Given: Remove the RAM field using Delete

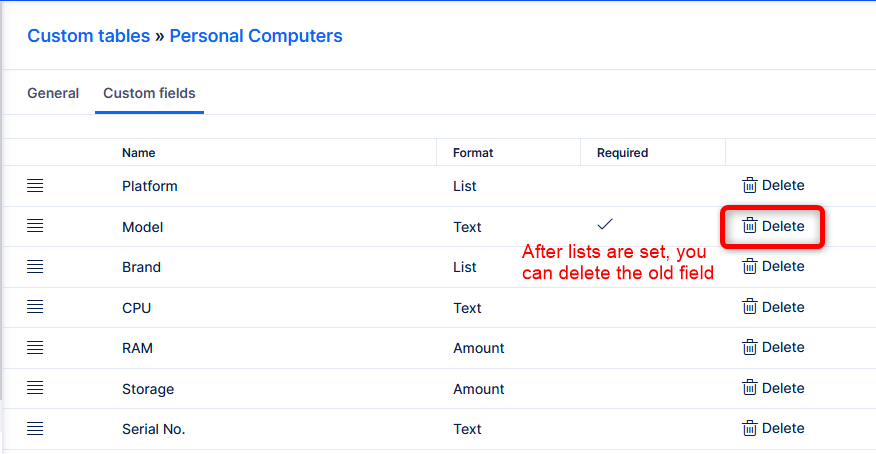Looking at the screenshot, I should (773, 348).
